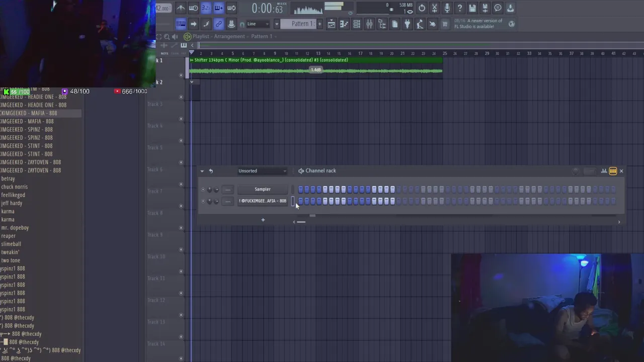The image size is (644, 362).
Task: Open the pattern selector dropdown arrow
Action: tap(276, 24)
